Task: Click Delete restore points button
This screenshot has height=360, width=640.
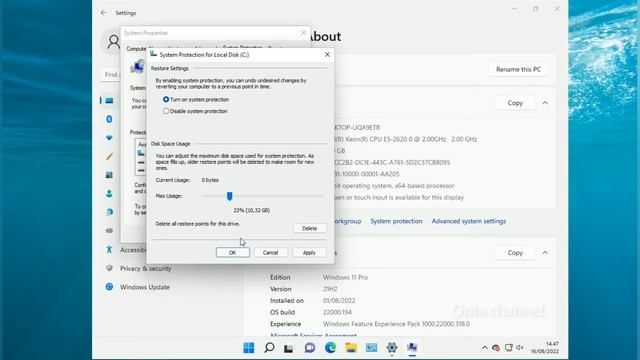Action: point(309,228)
